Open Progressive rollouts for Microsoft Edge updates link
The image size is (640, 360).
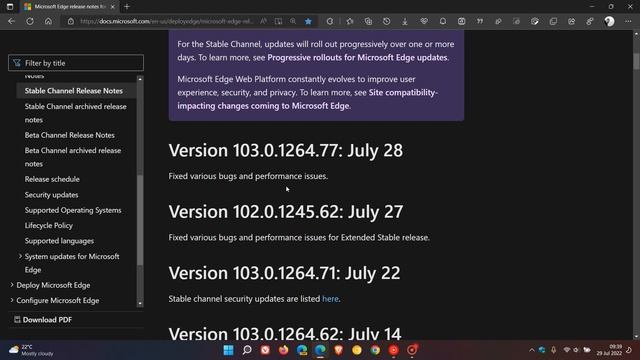[x=357, y=58]
